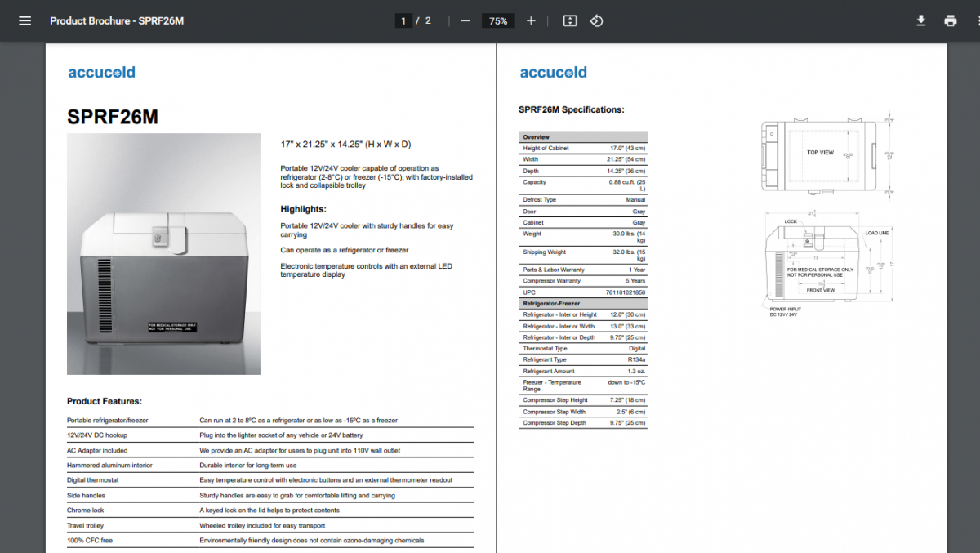Click the 'Side handles' feature row
980x553 pixels.
[x=270, y=495]
